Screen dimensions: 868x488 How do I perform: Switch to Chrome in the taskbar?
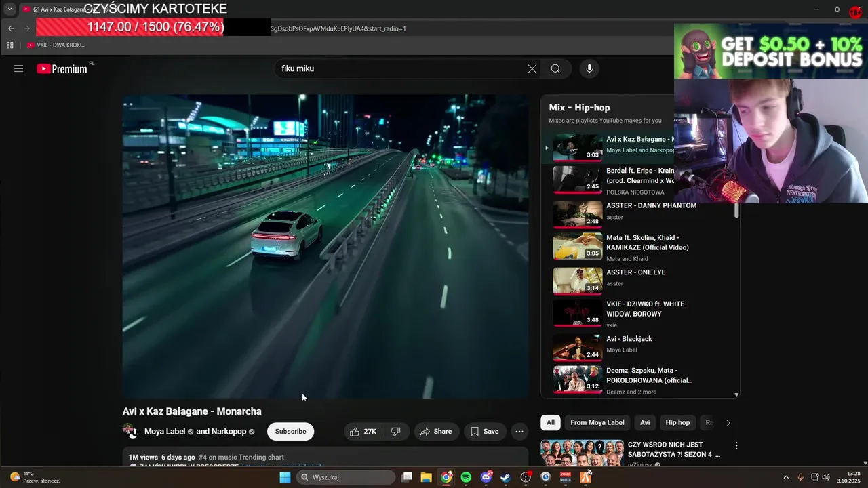click(x=446, y=477)
